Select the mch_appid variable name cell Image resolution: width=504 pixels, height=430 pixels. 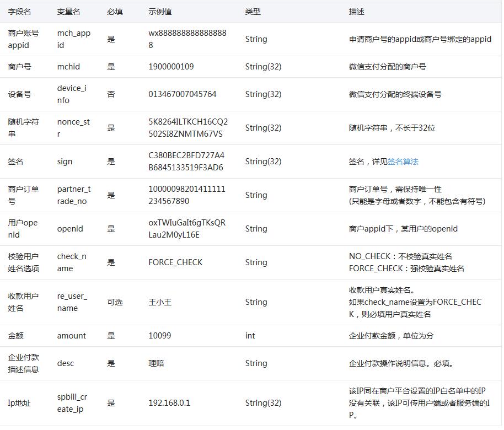tap(73, 39)
